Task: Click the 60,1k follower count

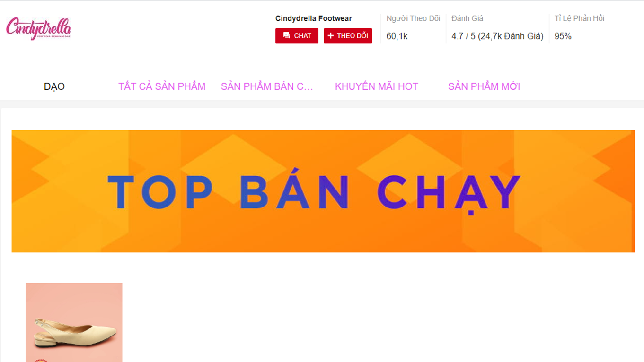Action: click(x=397, y=36)
